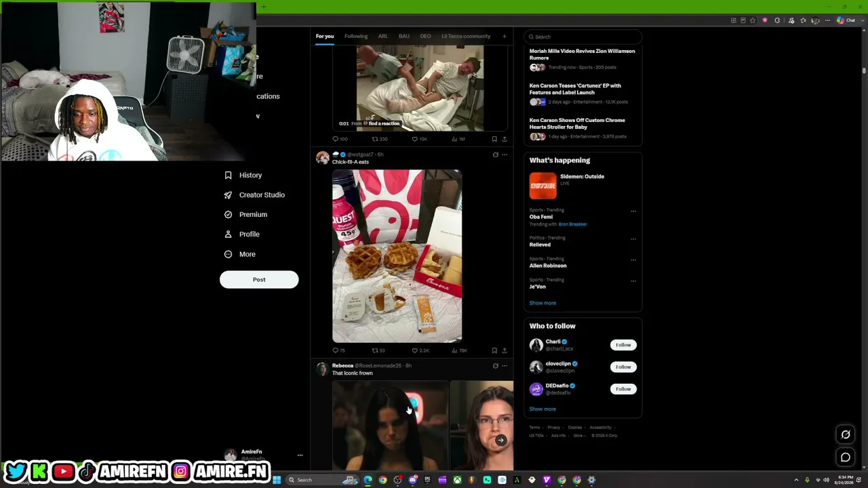
Task: Follow cloveclipn account
Action: pyautogui.click(x=623, y=367)
